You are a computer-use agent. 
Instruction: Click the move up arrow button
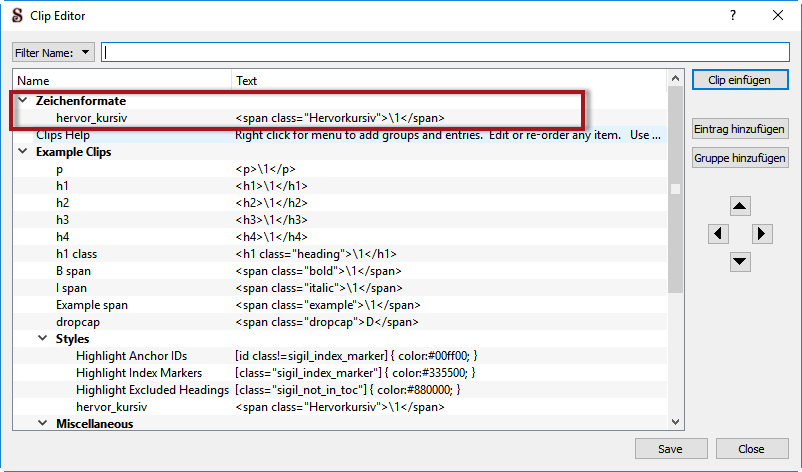(740, 206)
